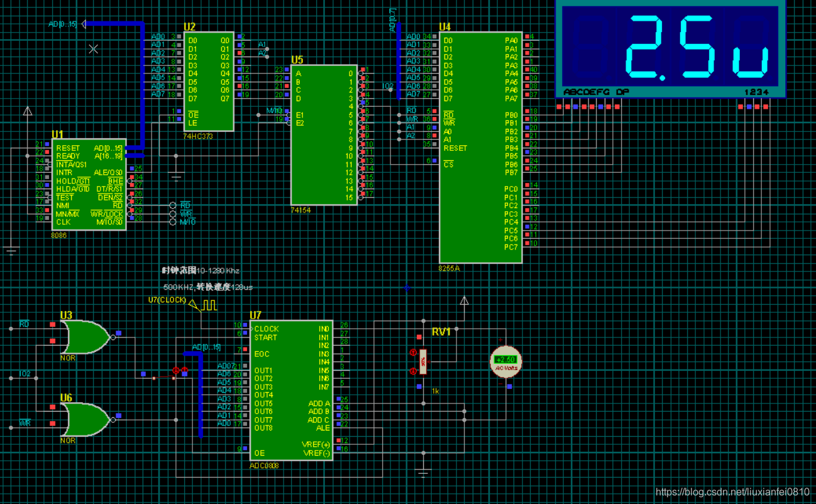Click the '8086' part name label
This screenshot has width=816, height=504.
(x=58, y=235)
